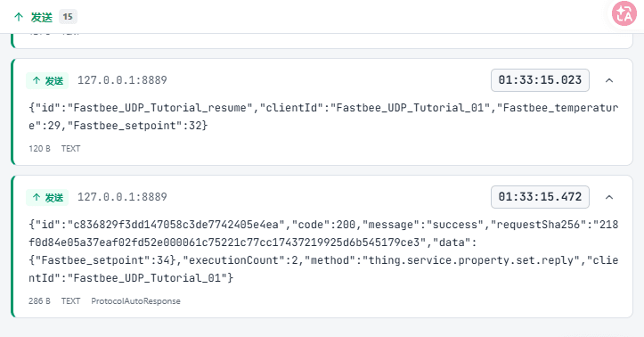Click the 发送 tag on the 01:33:15.472 message
This screenshot has width=644, height=337.
pyautogui.click(x=47, y=197)
